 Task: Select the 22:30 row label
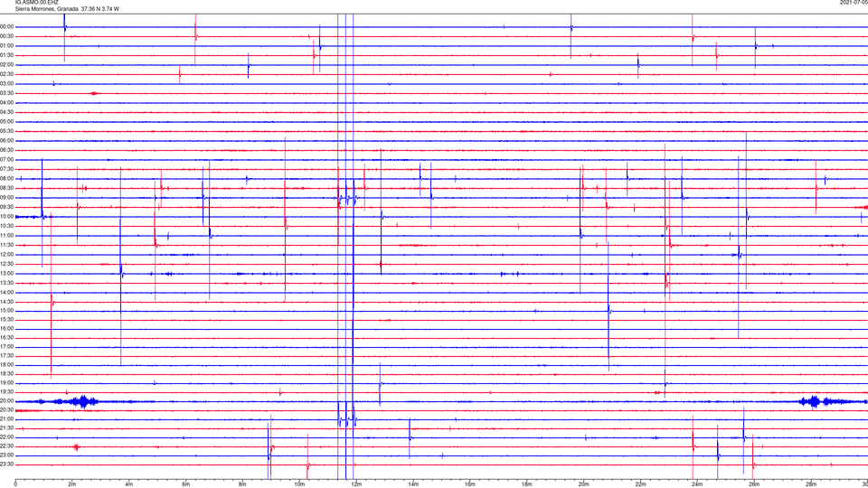coord(7,446)
